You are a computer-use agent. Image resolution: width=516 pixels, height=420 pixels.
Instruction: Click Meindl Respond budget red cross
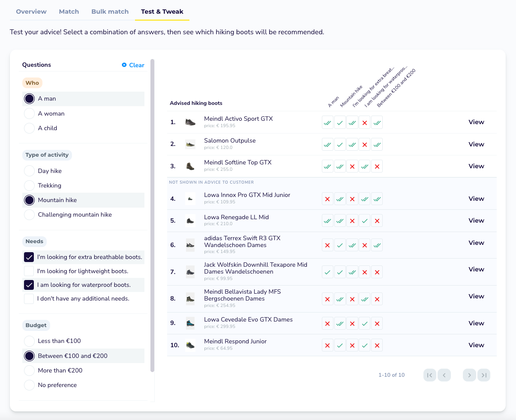[x=377, y=345]
